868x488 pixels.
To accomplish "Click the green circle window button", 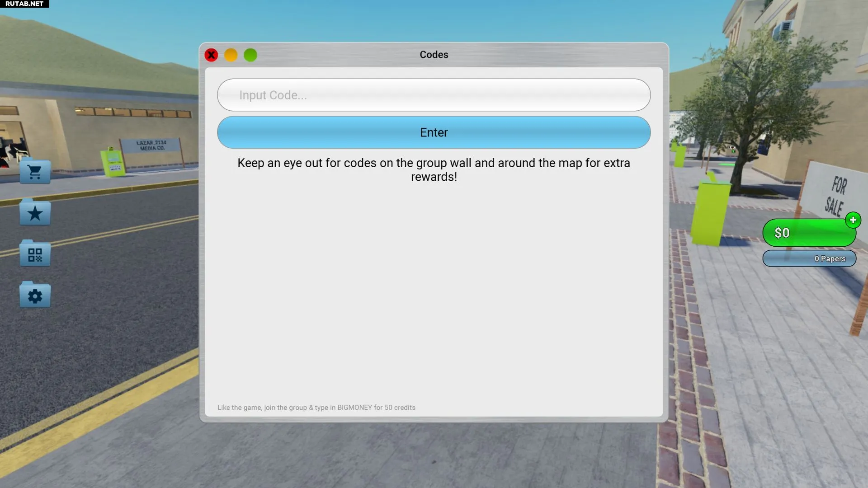I will coord(250,55).
